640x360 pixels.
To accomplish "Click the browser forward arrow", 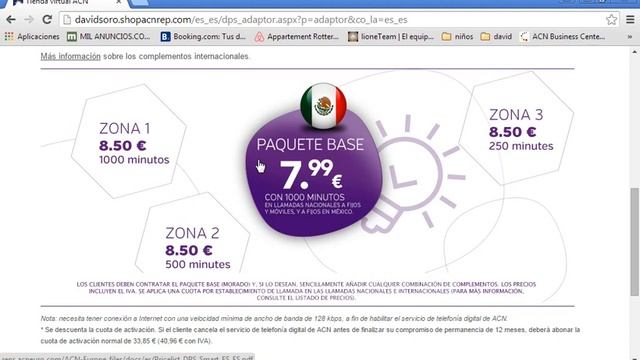I will (29, 19).
